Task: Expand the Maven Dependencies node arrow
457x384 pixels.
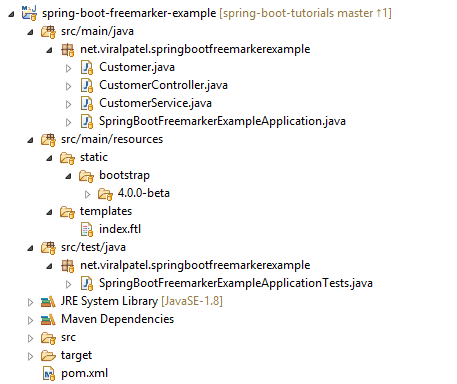Action: [x=30, y=320]
